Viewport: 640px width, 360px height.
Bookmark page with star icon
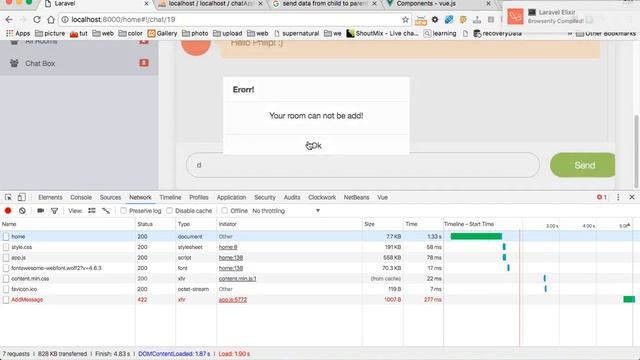(405, 20)
